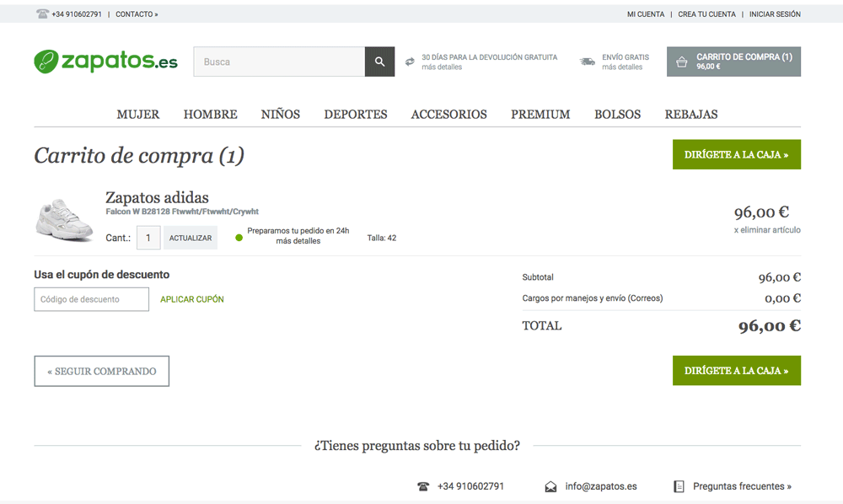Viewport: 843px width, 504px height.
Task: Open the PREMIUM menu
Action: pos(540,115)
